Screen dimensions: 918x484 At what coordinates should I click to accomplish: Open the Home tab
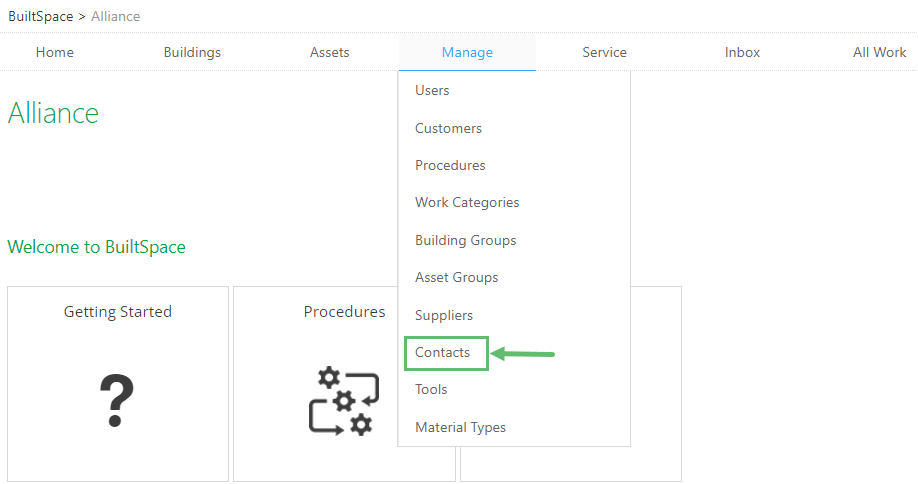point(54,52)
